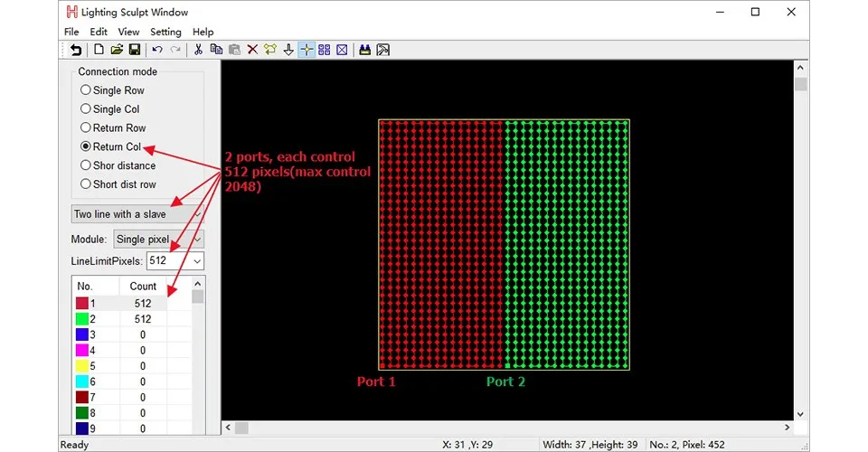Save using the floppy disk icon
Viewport: 868px width, 452px height.
pos(135,50)
